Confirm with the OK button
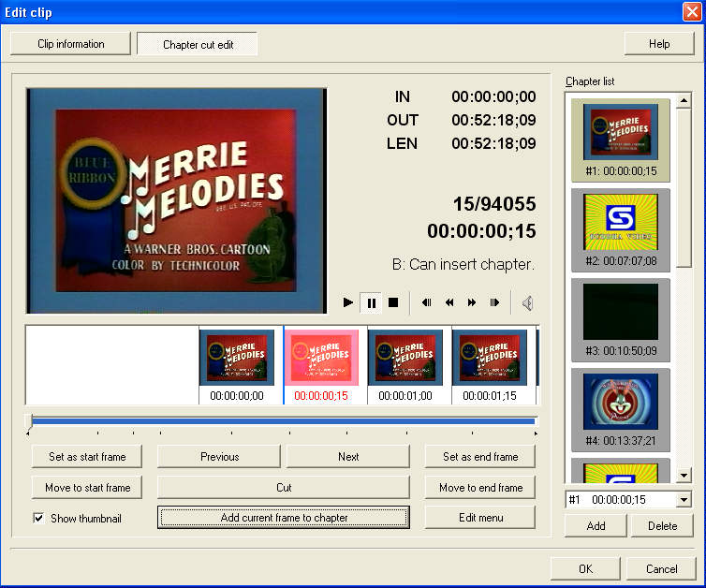The image size is (706, 588). (585, 568)
